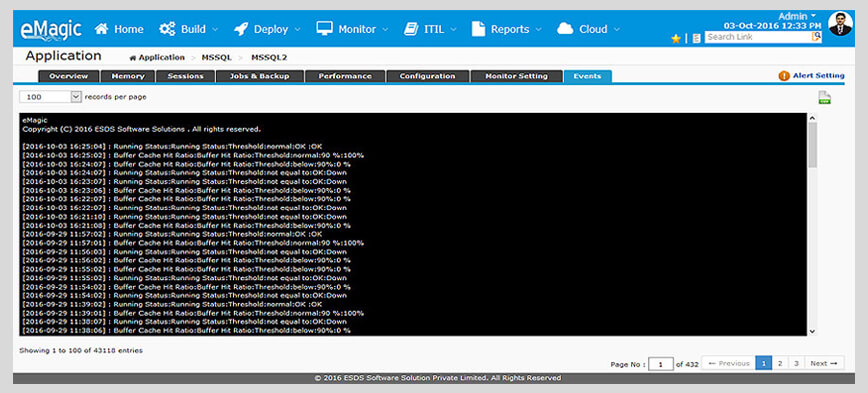Image resolution: width=868 pixels, height=393 pixels.
Task: Click the log entry at 2016-10-03 16:25:02
Action: click(x=193, y=155)
